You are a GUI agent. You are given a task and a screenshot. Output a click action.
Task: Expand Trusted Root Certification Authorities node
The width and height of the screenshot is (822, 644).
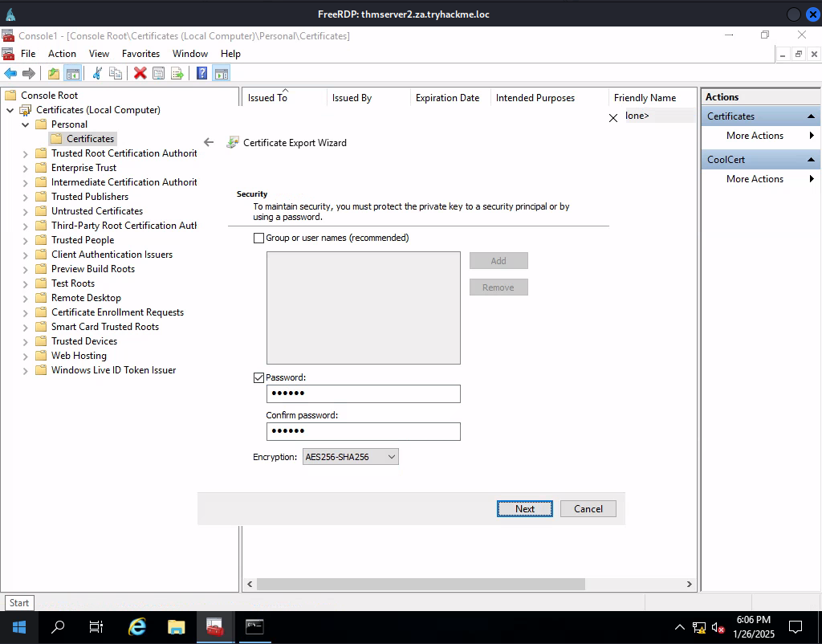(x=25, y=153)
